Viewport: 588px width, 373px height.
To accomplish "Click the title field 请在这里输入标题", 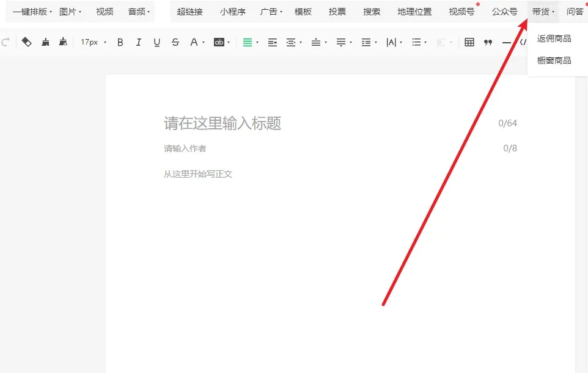I will tap(222, 123).
